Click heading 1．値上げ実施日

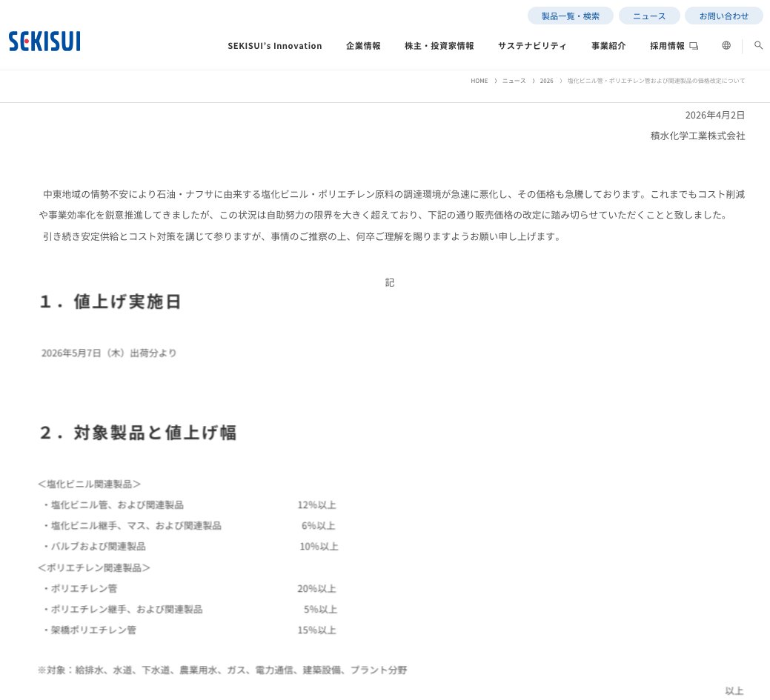(110, 301)
